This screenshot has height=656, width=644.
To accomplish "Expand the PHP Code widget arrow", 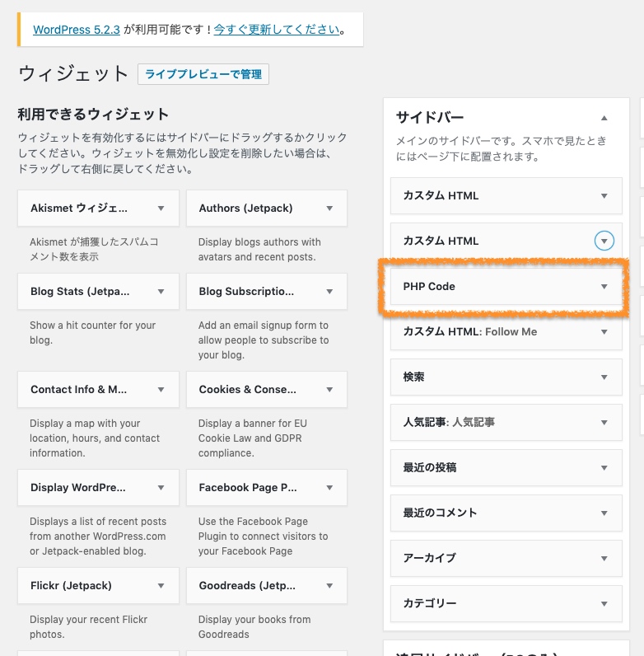I will click(604, 287).
